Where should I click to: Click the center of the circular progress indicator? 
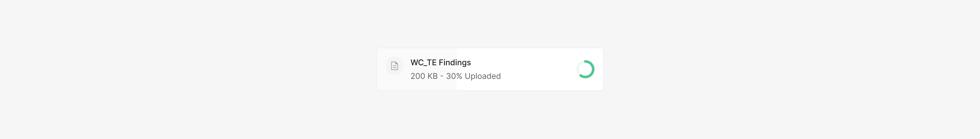585,69
